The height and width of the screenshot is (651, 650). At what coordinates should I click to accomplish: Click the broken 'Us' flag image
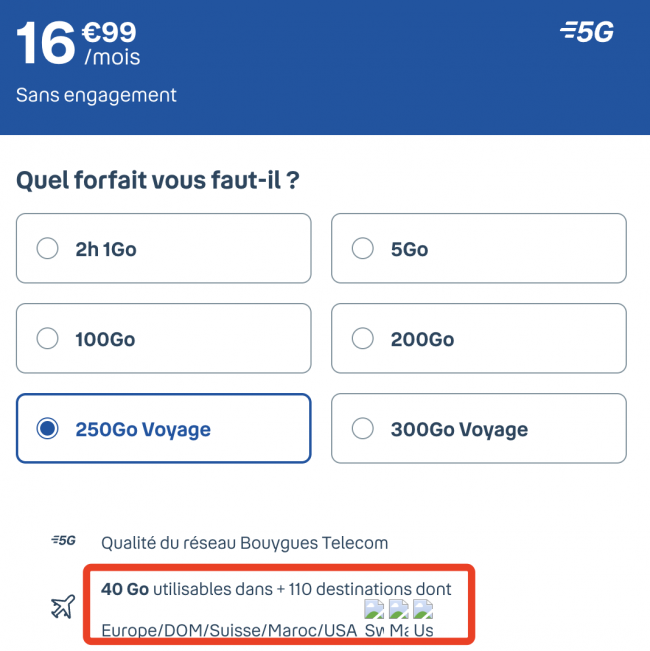423,620
